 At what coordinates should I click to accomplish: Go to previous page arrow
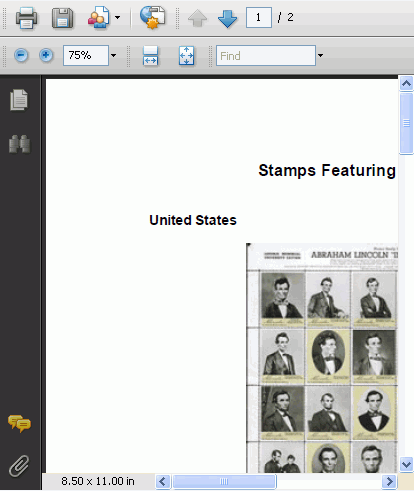198,18
